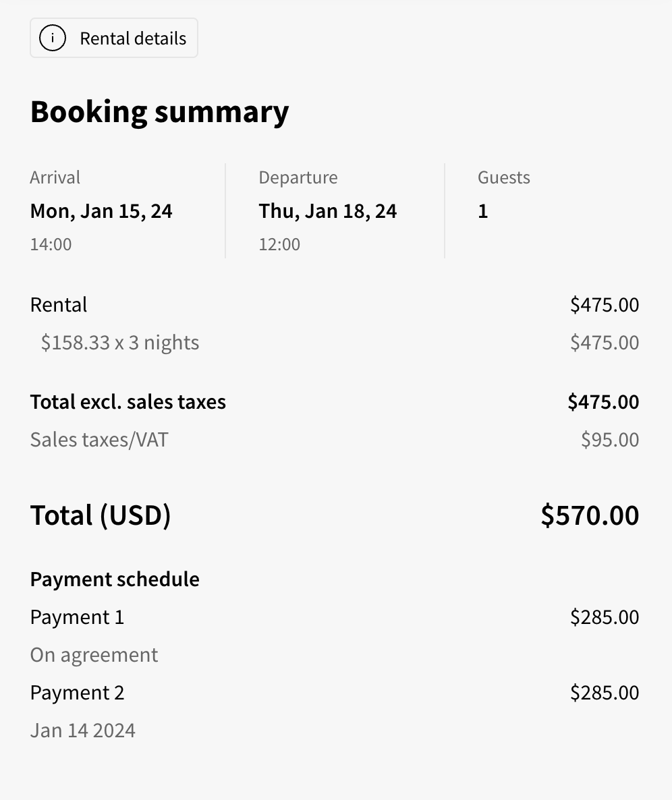Click the info icon beside Rental details
The width and height of the screenshot is (672, 800).
53,38
